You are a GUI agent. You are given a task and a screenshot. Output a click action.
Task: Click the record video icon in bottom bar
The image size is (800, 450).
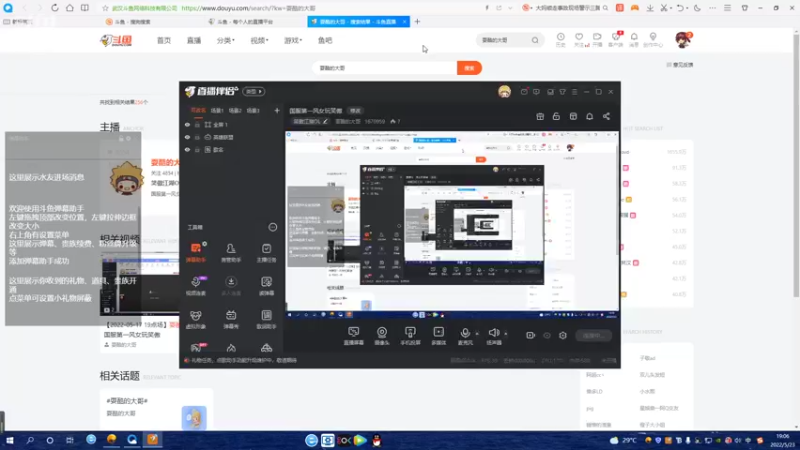tap(531, 335)
